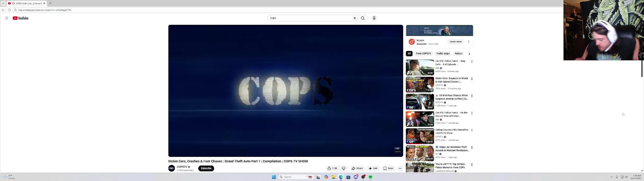Reload the page
The height and width of the screenshot is (181, 644).
(9, 10)
